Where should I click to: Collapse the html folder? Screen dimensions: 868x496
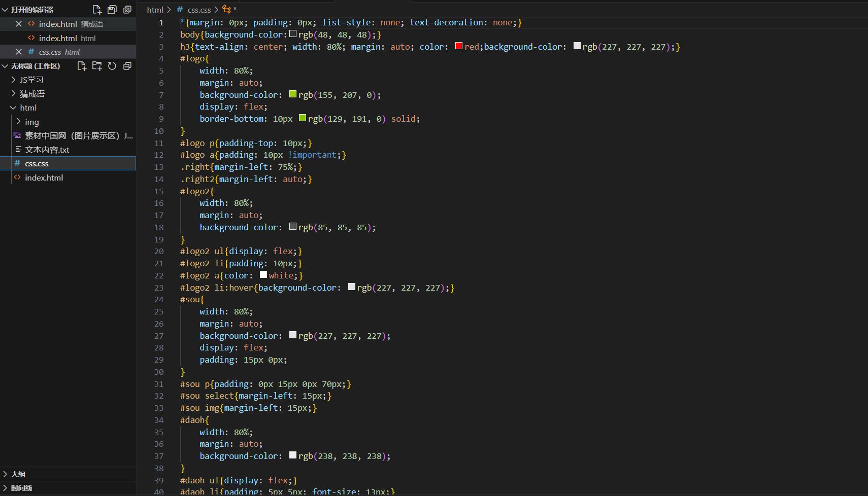click(14, 108)
